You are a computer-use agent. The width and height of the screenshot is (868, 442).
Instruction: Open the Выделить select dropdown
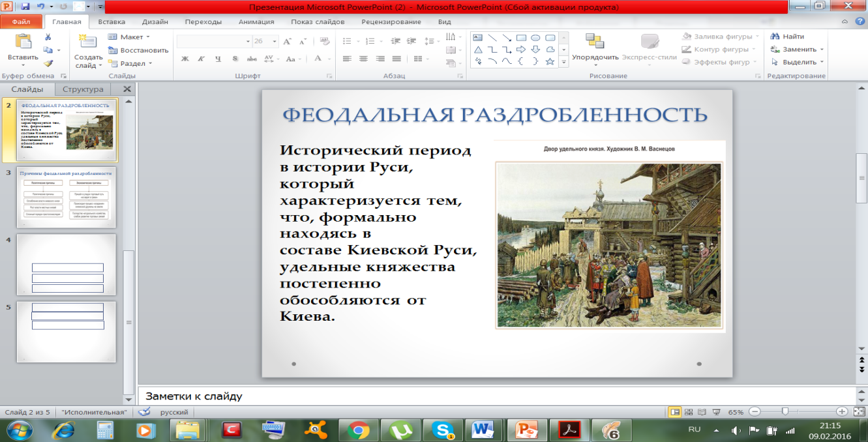797,63
